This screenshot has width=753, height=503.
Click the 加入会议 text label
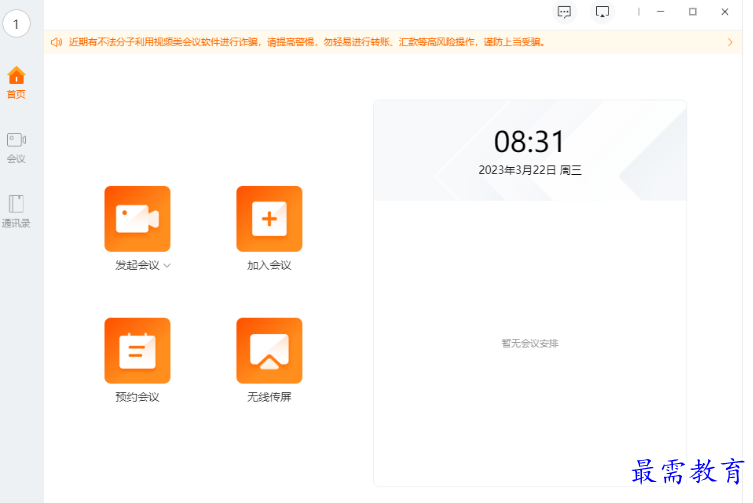269,265
